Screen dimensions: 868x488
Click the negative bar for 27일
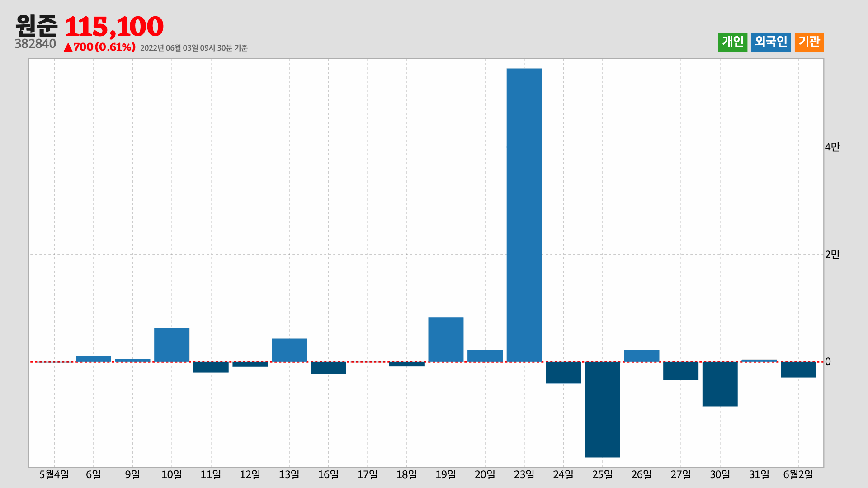click(681, 371)
